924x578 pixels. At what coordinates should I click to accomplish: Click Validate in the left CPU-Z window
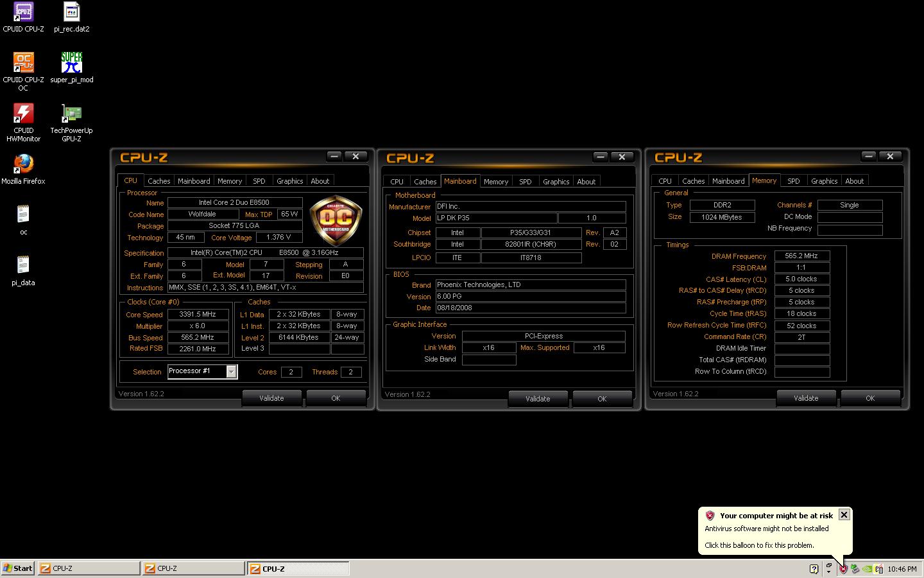tap(271, 398)
